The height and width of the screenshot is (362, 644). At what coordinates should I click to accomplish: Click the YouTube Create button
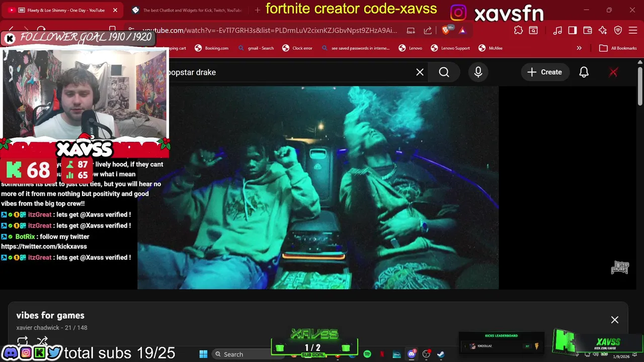click(x=545, y=72)
